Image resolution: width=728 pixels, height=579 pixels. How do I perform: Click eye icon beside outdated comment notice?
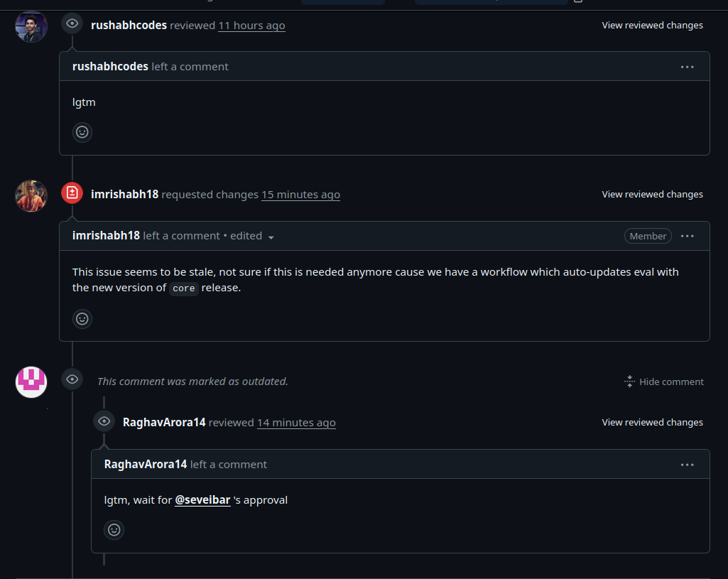[x=72, y=379]
